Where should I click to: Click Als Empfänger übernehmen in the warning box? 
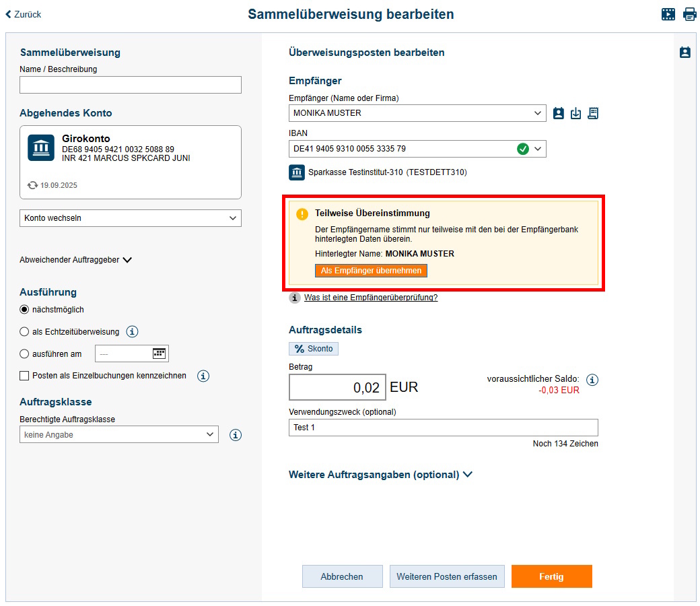click(371, 270)
